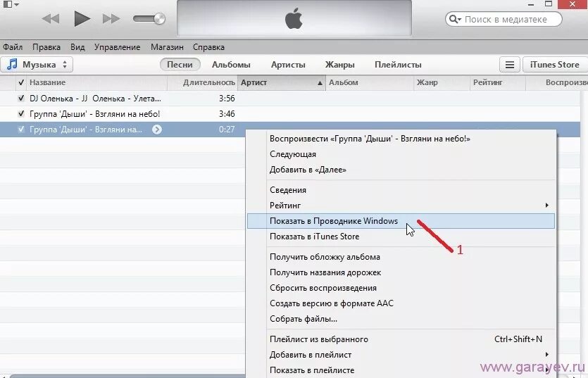Image resolution: width=588 pixels, height=378 pixels.
Task: Open the Правка menu
Action: click(x=46, y=47)
